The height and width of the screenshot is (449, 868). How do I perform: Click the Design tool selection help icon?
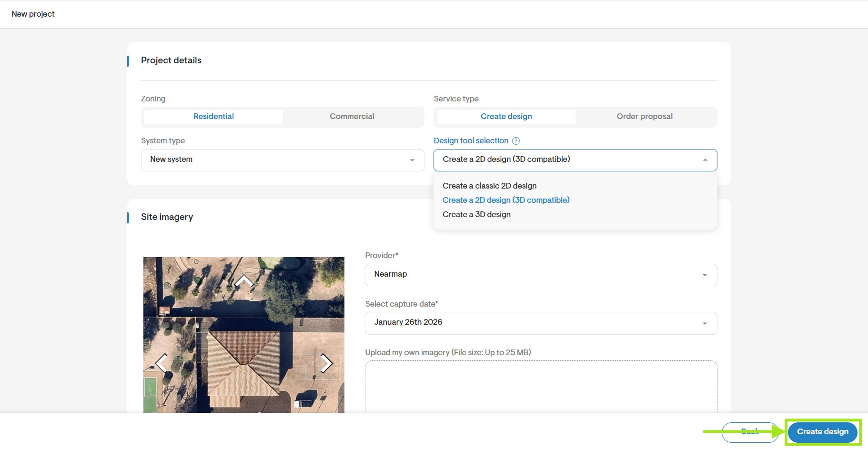[x=515, y=141]
